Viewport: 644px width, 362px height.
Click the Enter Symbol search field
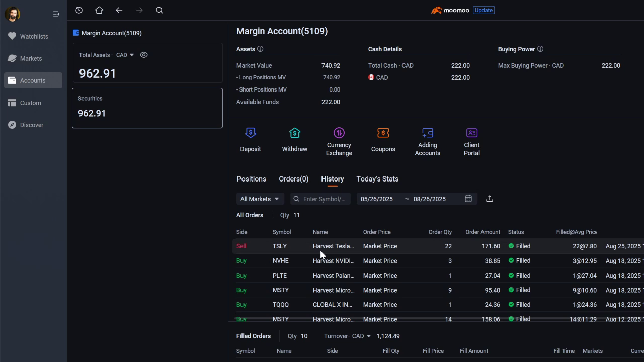click(324, 199)
